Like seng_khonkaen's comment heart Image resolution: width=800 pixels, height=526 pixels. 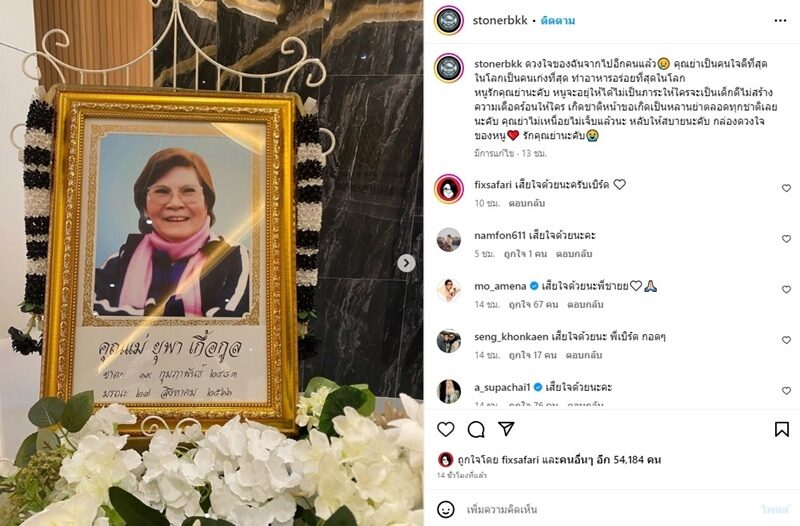(x=786, y=340)
